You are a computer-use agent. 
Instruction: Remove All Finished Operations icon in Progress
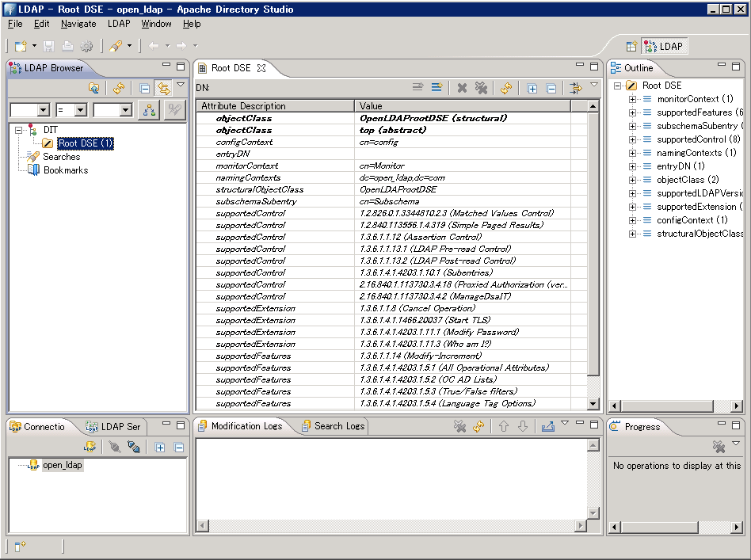719,447
